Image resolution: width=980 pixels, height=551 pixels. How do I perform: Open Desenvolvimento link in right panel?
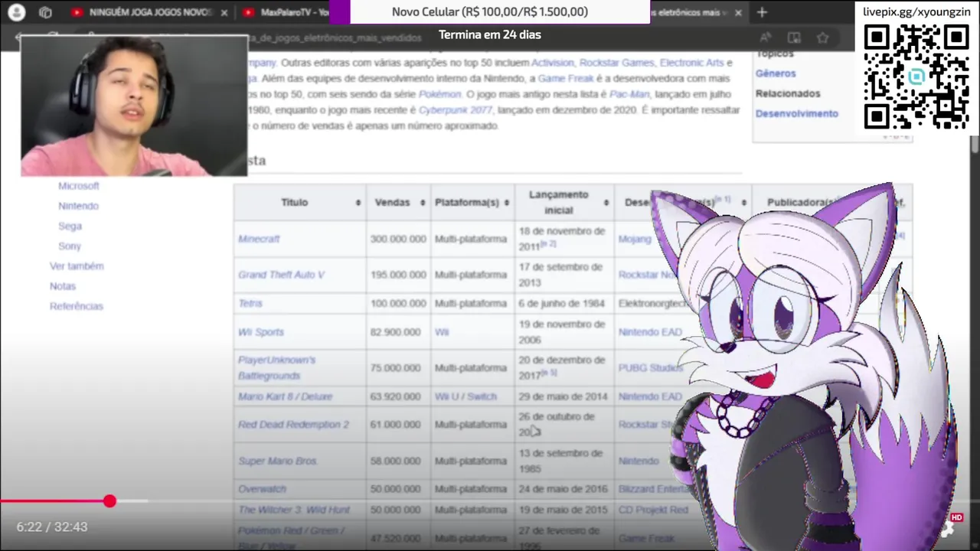click(797, 113)
